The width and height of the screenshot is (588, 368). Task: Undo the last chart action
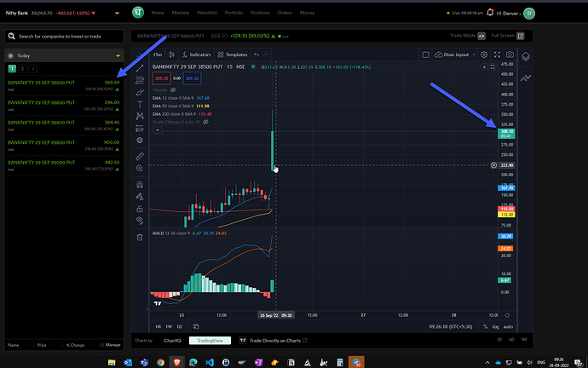point(257,55)
